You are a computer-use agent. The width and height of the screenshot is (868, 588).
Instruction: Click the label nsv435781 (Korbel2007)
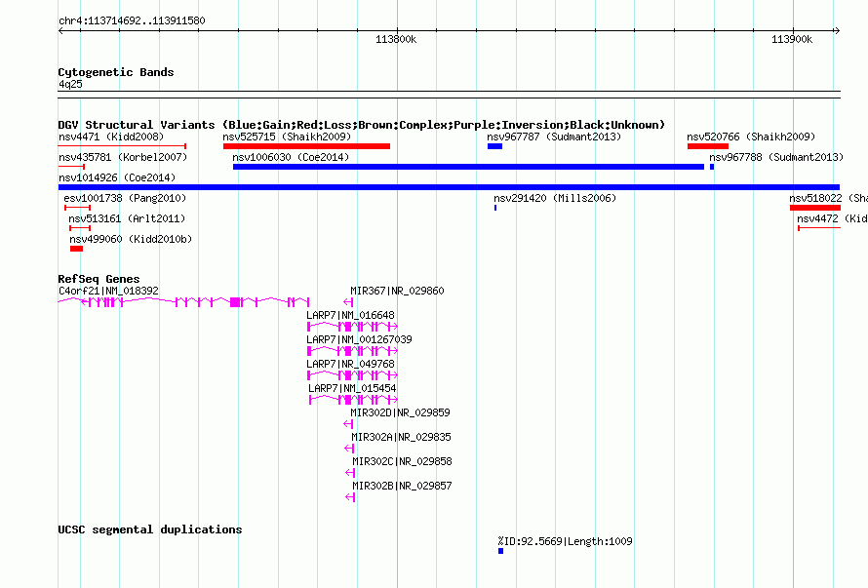pos(123,157)
